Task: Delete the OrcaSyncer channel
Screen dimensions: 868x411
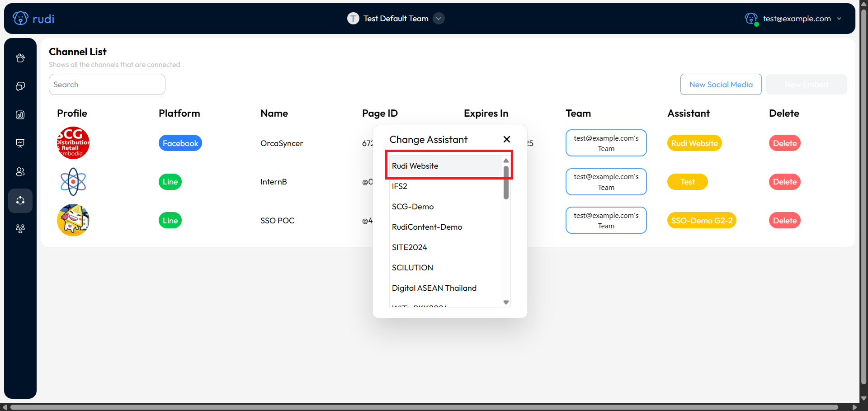Action: (784, 143)
